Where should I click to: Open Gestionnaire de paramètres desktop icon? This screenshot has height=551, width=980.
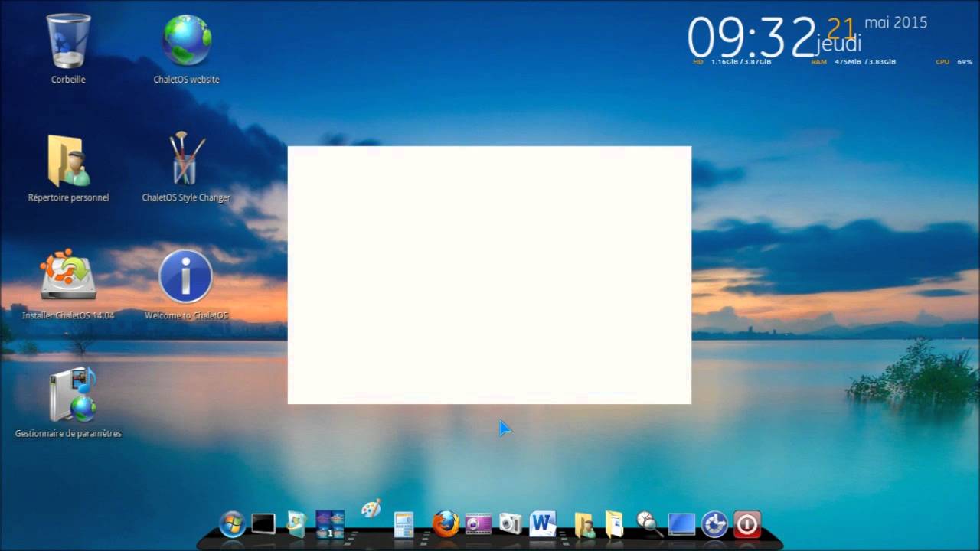[73, 395]
